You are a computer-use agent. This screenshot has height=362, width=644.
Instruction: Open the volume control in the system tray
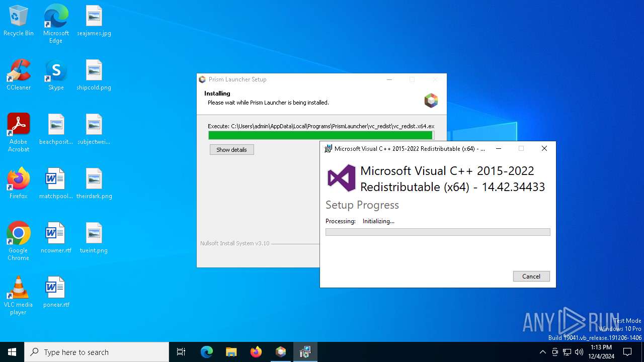[579, 352]
